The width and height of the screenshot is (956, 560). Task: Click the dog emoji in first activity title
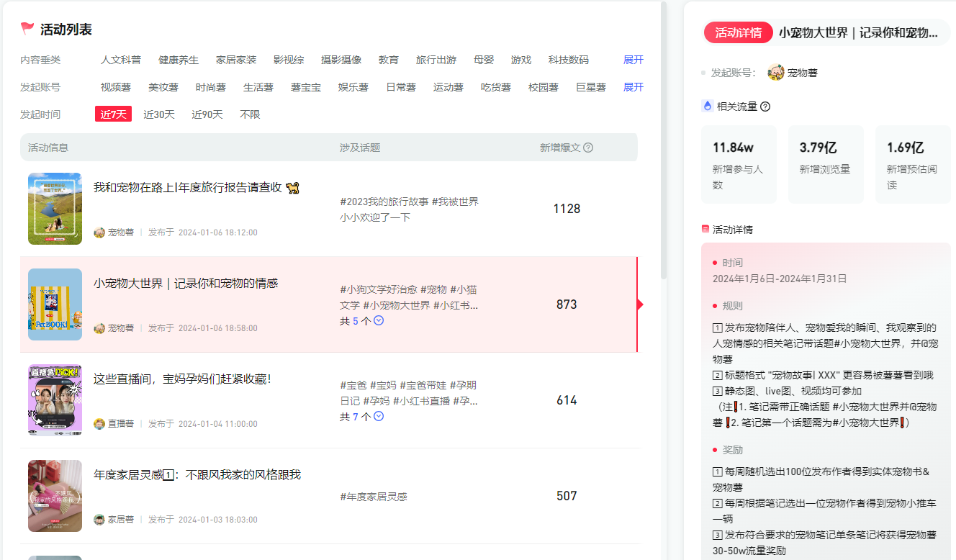(292, 188)
